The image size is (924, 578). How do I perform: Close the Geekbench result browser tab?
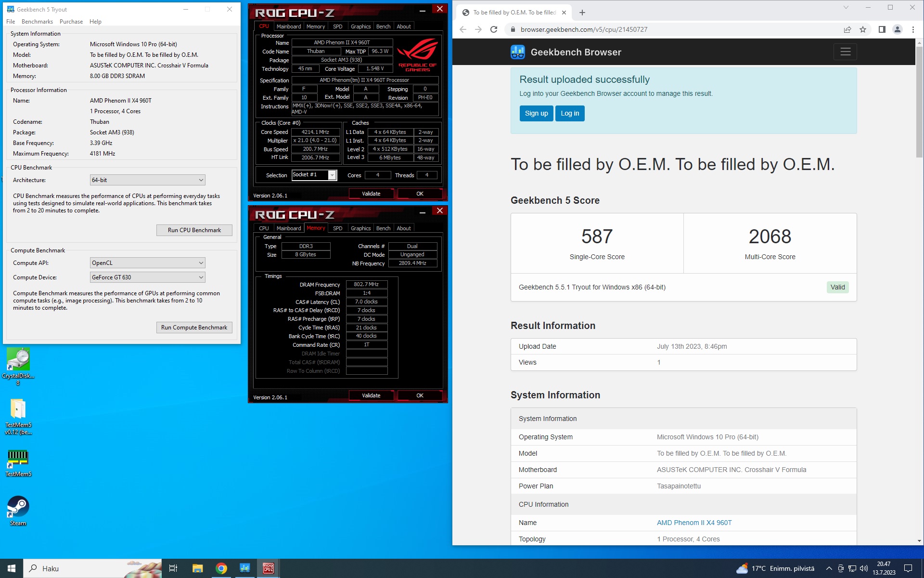pyautogui.click(x=564, y=13)
